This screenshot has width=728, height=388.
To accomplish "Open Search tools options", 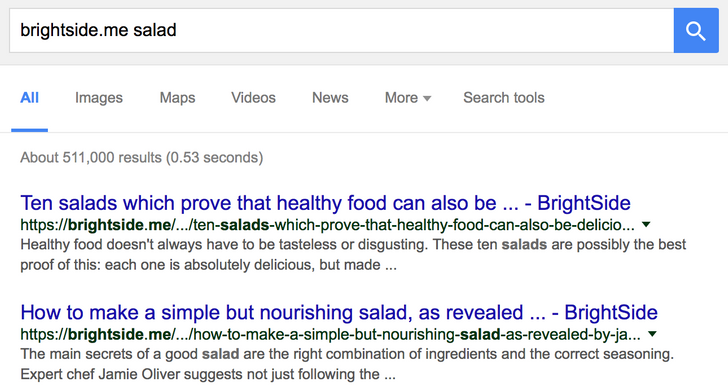I will click(x=504, y=98).
